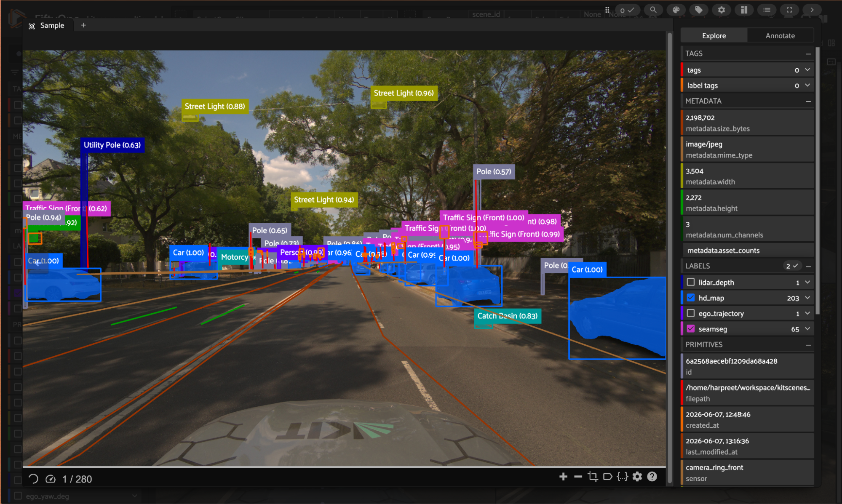The image size is (842, 504).
Task: Click the loop playback icon
Action: click(33, 479)
